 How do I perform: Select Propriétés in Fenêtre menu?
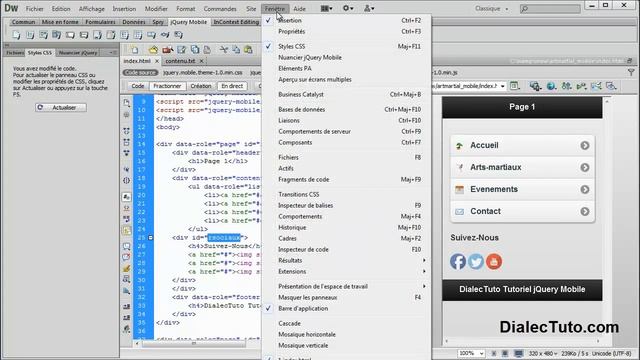pos(346,31)
